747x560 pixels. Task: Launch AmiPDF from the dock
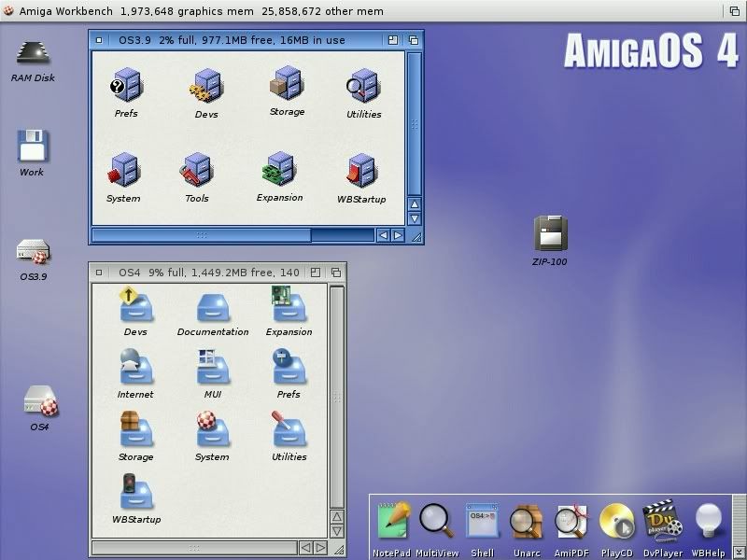point(571,529)
